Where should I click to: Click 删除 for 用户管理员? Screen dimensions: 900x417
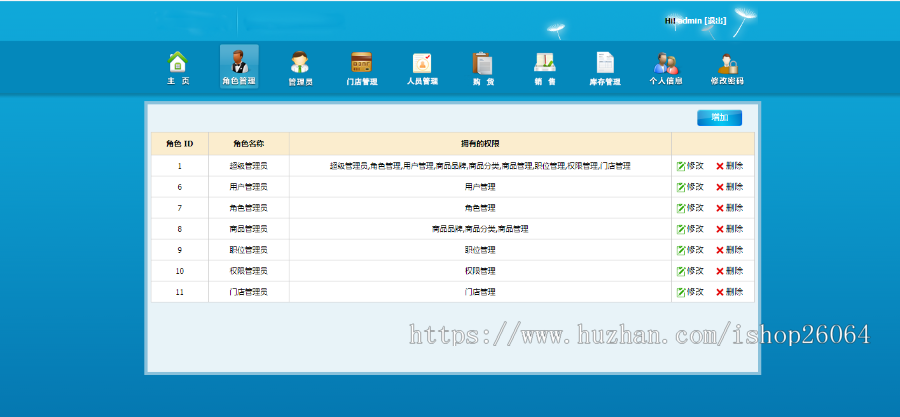(730, 186)
